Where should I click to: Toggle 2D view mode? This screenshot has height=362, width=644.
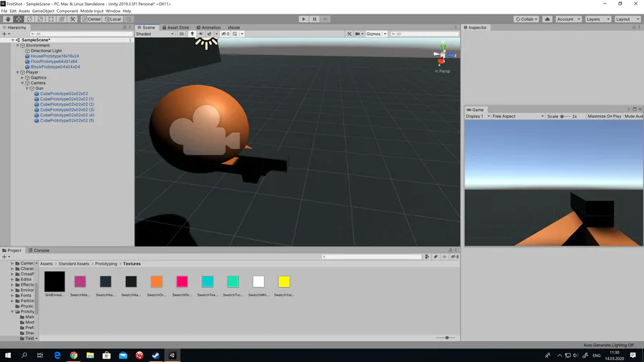(181, 34)
